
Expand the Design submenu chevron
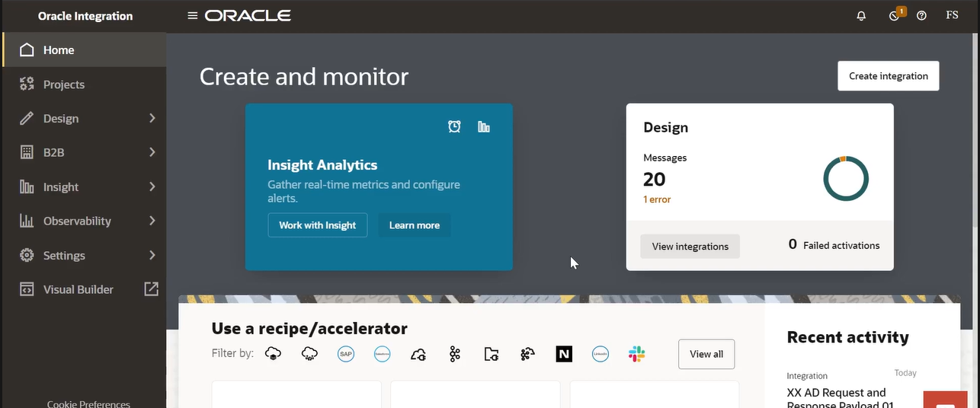(152, 119)
